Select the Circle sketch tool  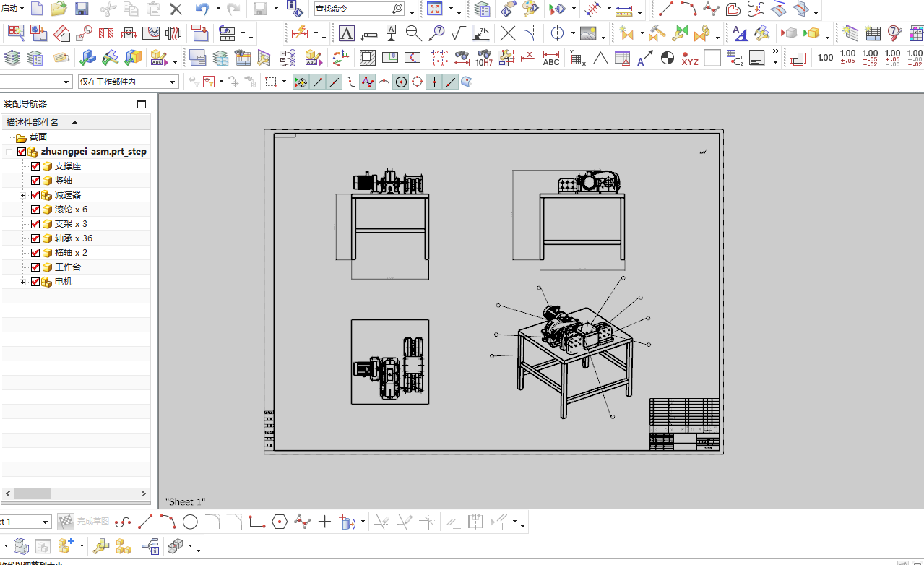[x=190, y=522]
